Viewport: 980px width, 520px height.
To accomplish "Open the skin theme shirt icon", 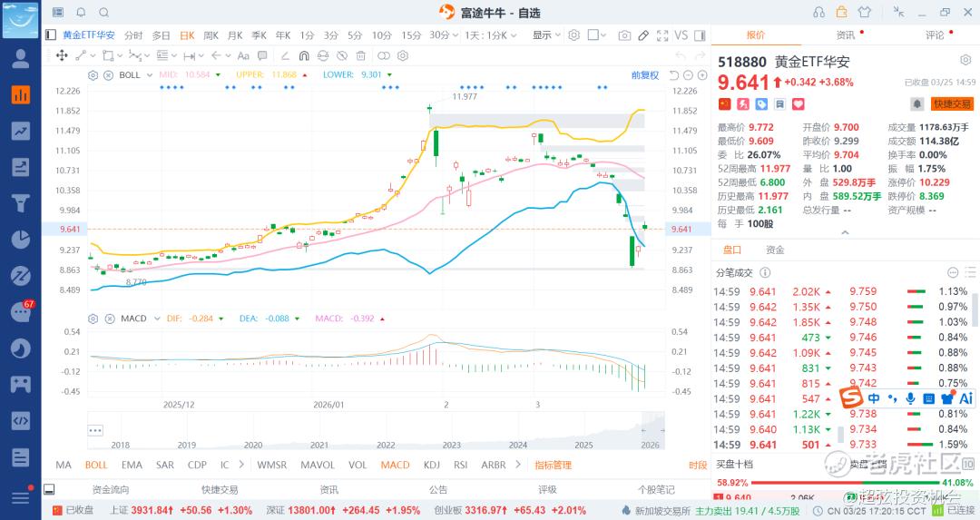I will (863, 12).
